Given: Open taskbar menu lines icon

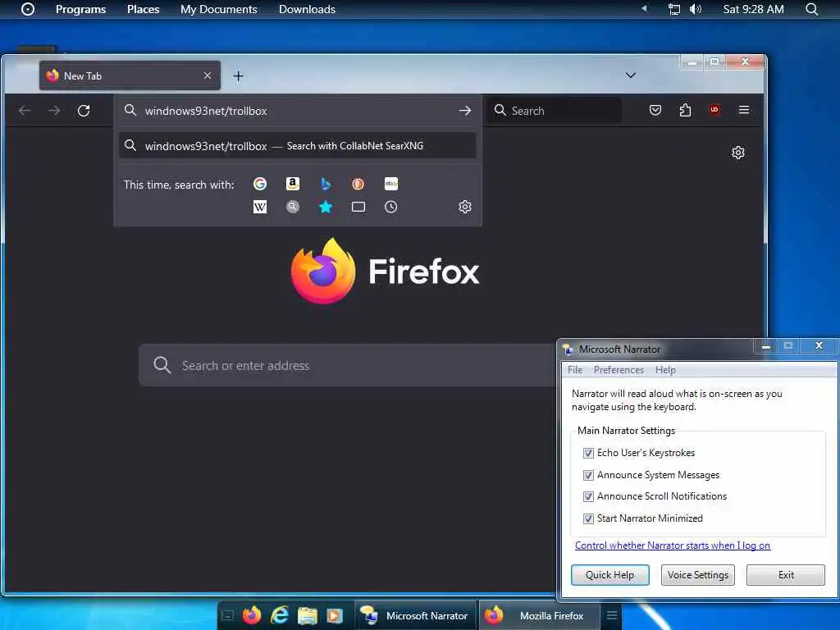Looking at the screenshot, I should (x=612, y=615).
